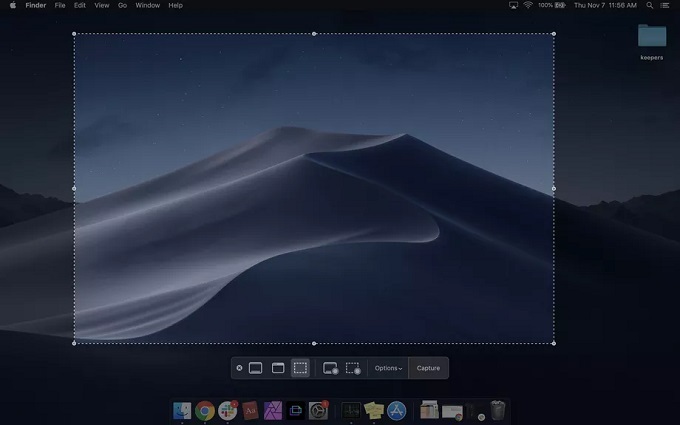Open the stack with Chrome badge in Dock
Screen dimensions: 680x425
click(x=452, y=412)
